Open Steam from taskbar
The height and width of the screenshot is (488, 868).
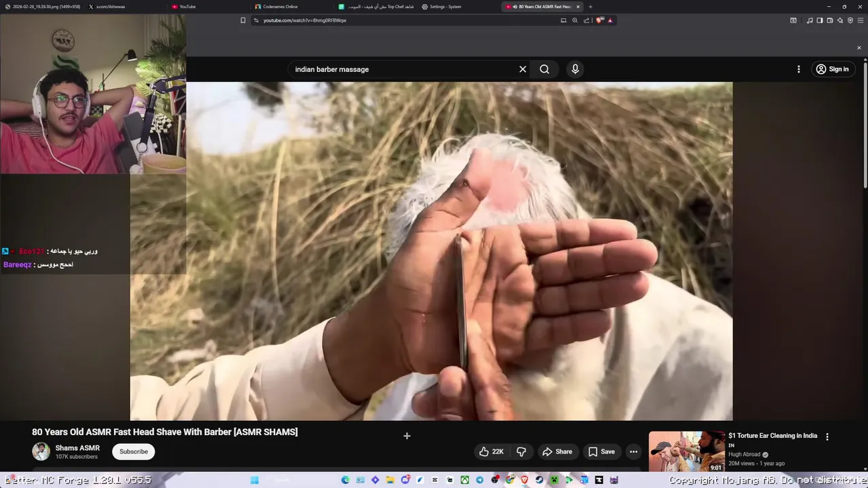[x=539, y=480]
